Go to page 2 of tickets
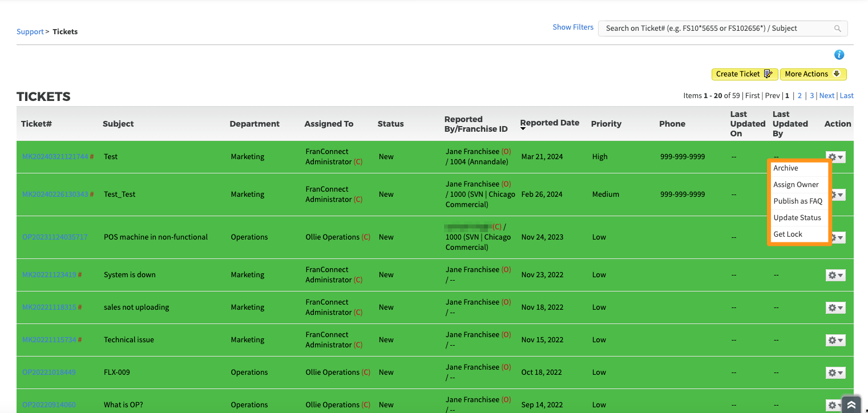The image size is (868, 413). 800,96
